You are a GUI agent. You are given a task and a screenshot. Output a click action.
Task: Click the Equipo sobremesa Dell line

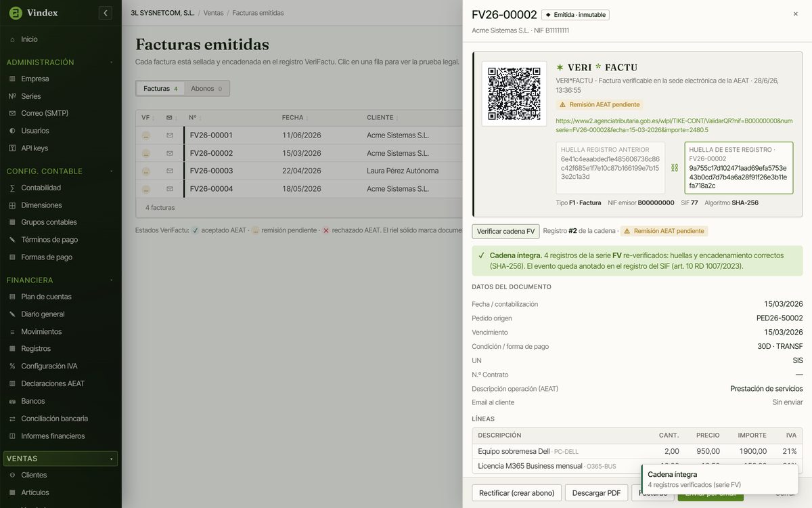[x=637, y=451]
